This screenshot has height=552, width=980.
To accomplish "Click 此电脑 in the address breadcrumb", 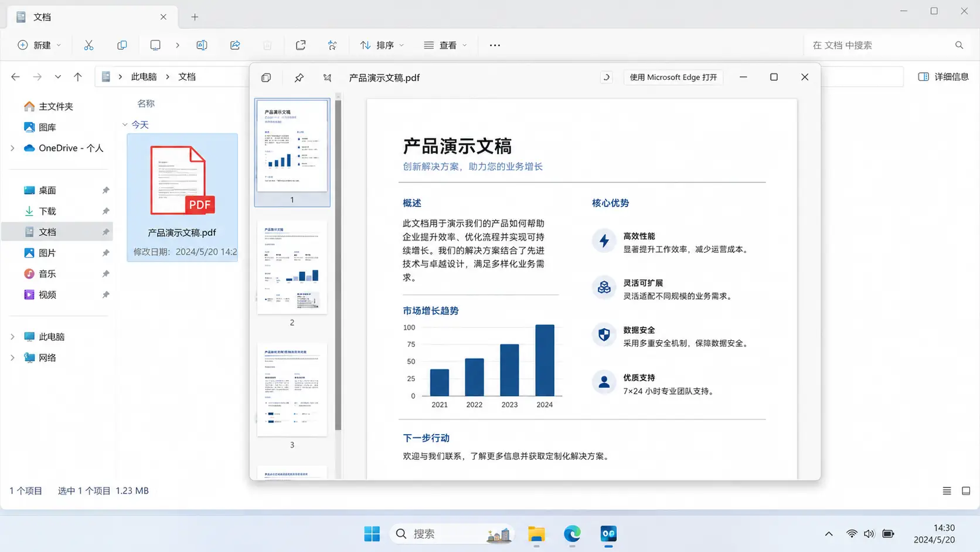I will click(x=144, y=77).
